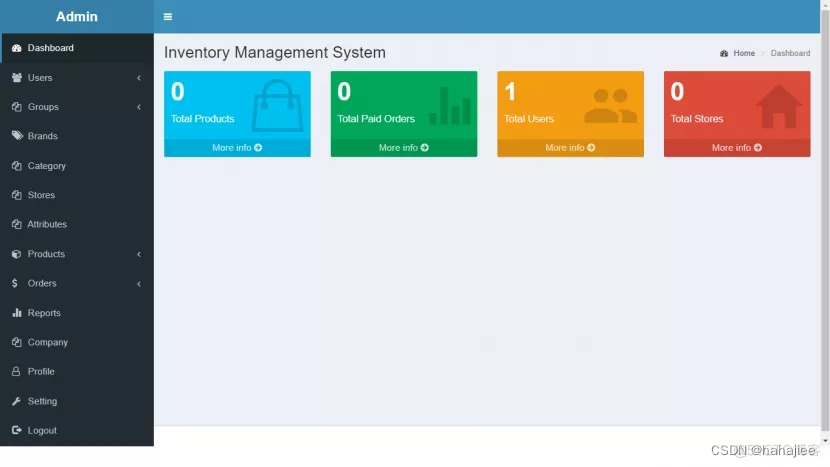Image resolution: width=830 pixels, height=467 pixels.
Task: Click the house icon on Total Stores card
Action: (x=779, y=106)
